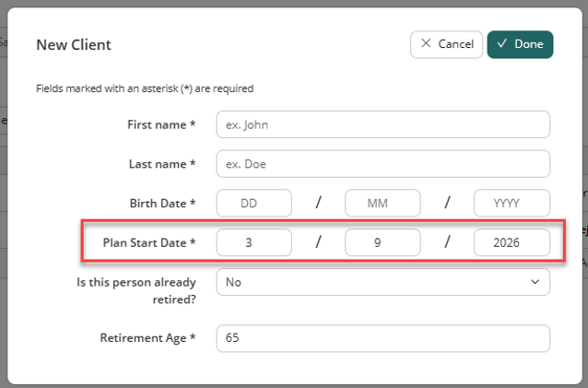This screenshot has width=588, height=388.
Task: Select the Plan Start Date day field showing 3
Action: click(x=253, y=242)
